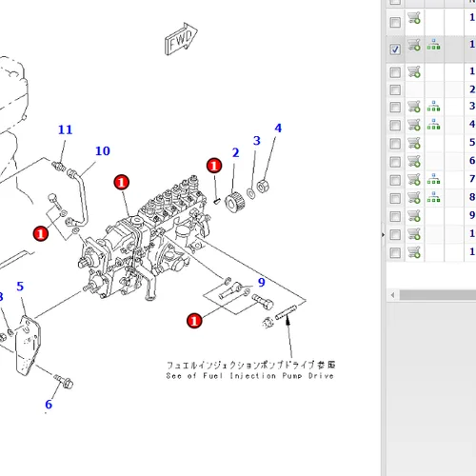Click cart icon in row directly above checked row
This screenshot has height=476, width=476.
coord(414,18)
